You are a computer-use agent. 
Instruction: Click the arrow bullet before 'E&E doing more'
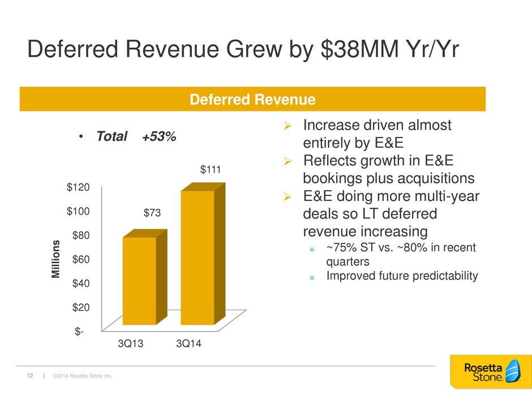[288, 196]
